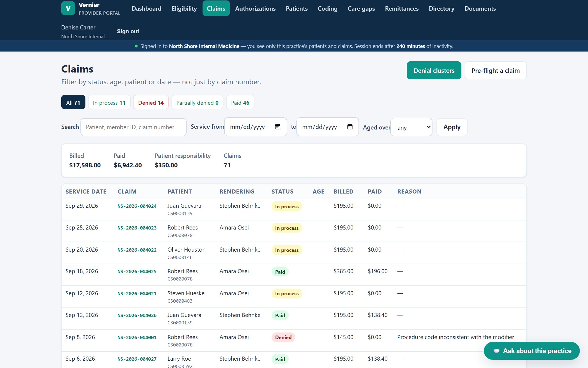Image resolution: width=588 pixels, height=368 pixels.
Task: Go to Care gaps
Action: click(361, 8)
